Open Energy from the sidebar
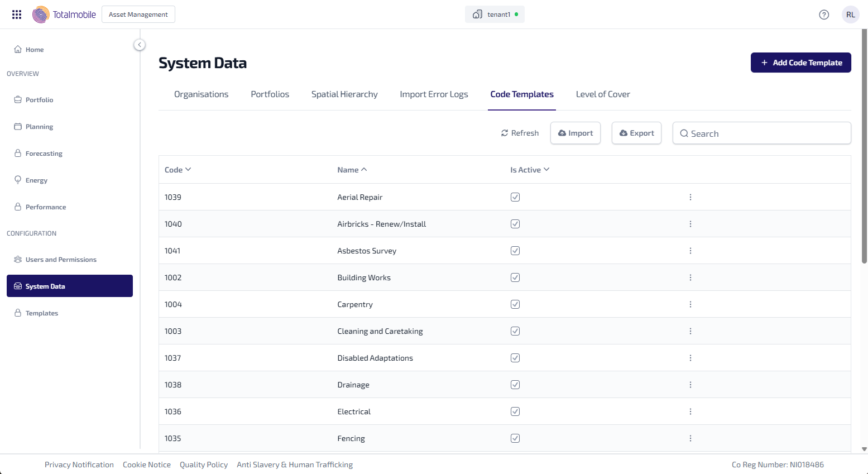 coord(36,180)
